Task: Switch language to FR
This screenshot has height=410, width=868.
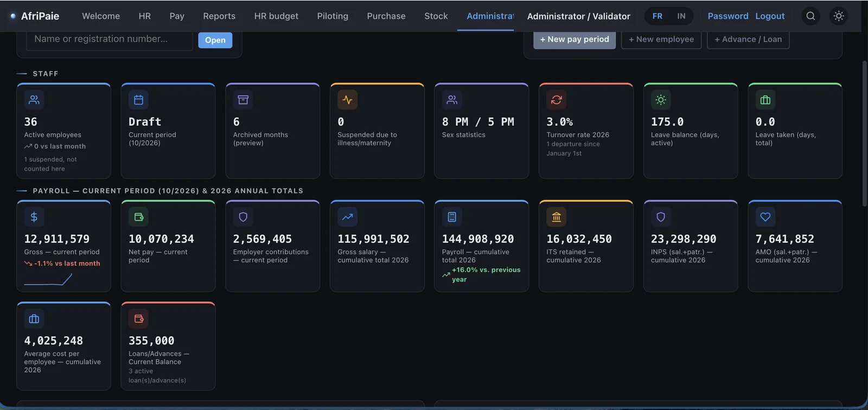Action: click(x=658, y=16)
